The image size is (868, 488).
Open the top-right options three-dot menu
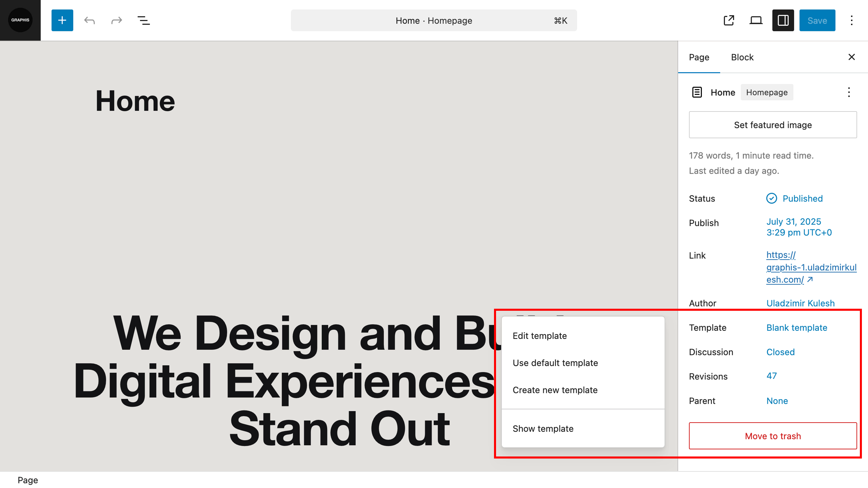(851, 20)
